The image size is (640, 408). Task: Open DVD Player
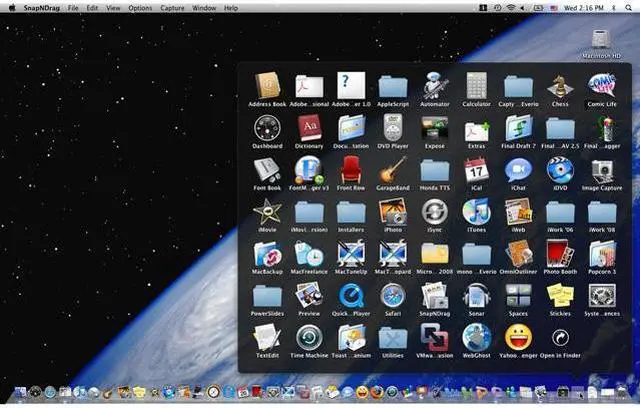point(393,128)
